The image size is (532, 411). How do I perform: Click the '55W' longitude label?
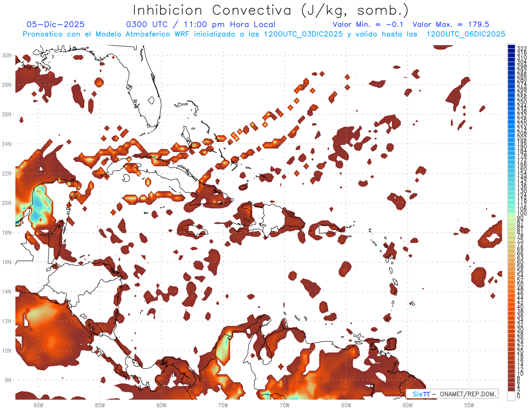(469, 405)
